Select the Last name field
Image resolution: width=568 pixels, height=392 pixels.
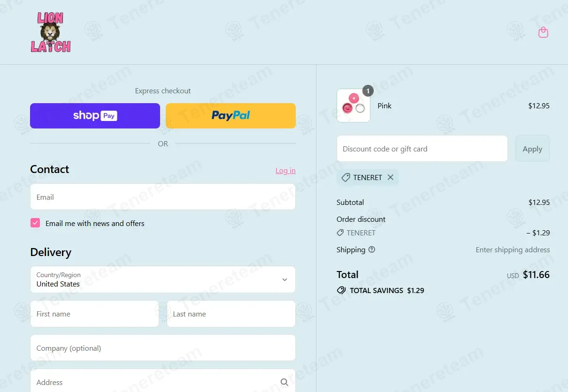coord(231,314)
